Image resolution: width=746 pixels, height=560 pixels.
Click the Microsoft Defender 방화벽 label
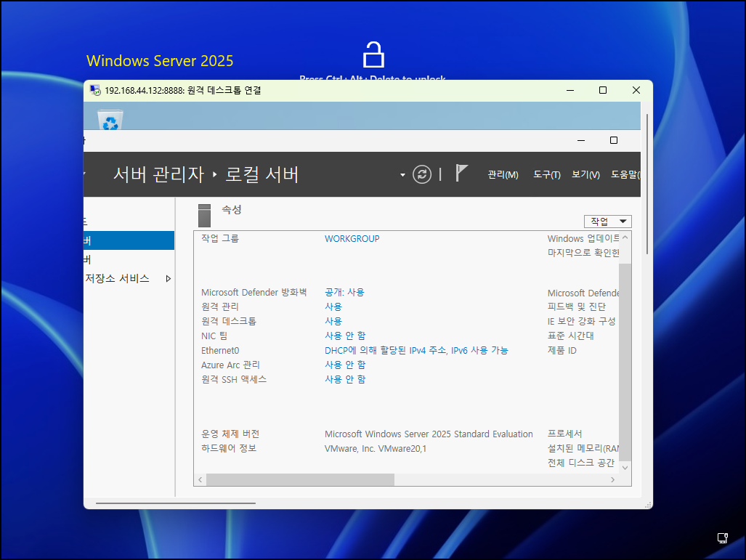point(254,292)
